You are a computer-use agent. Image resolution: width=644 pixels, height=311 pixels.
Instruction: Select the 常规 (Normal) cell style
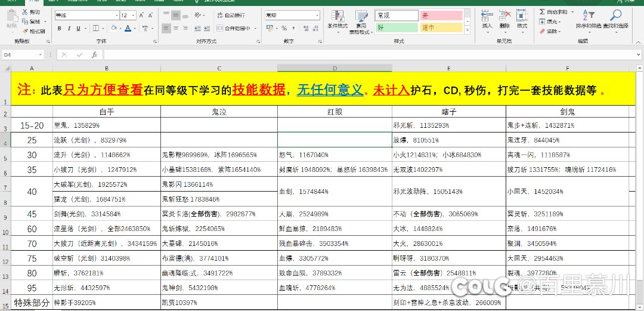point(397,16)
